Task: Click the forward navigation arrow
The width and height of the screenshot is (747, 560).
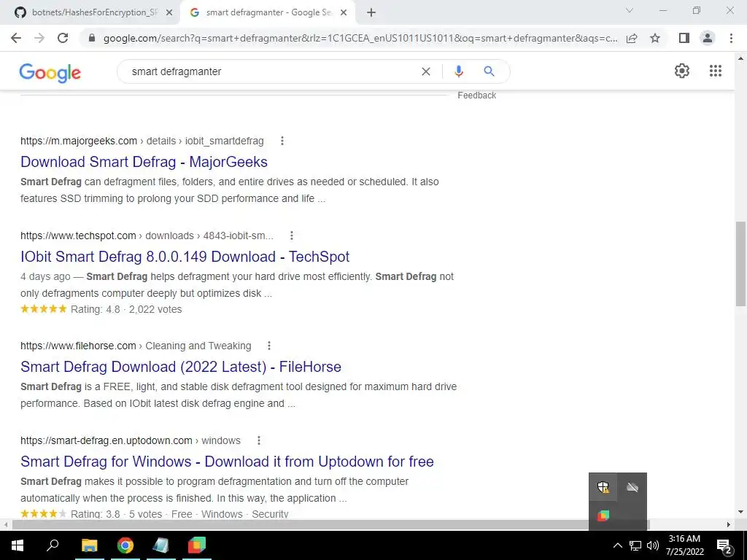Action: click(39, 38)
